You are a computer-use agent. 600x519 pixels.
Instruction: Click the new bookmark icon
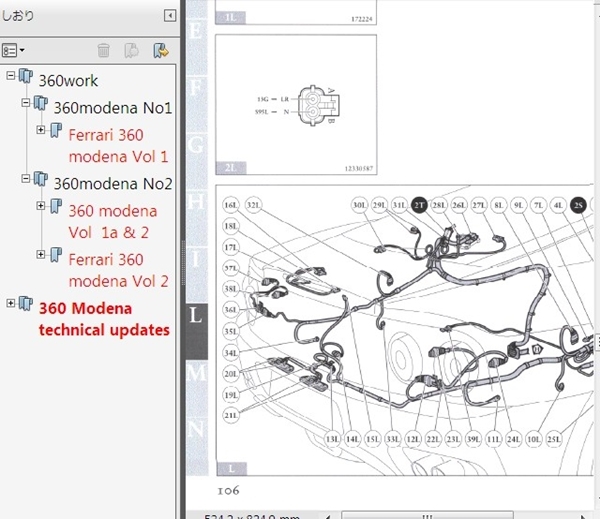click(x=131, y=50)
